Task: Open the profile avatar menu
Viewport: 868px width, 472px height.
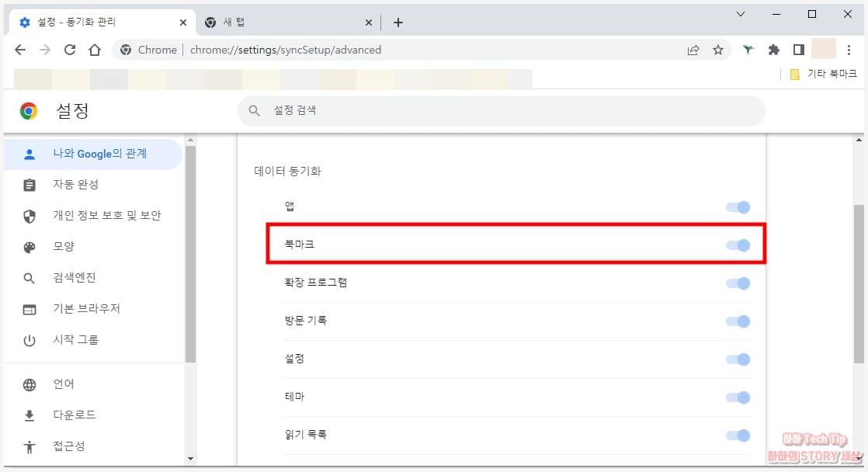Action: 823,49
